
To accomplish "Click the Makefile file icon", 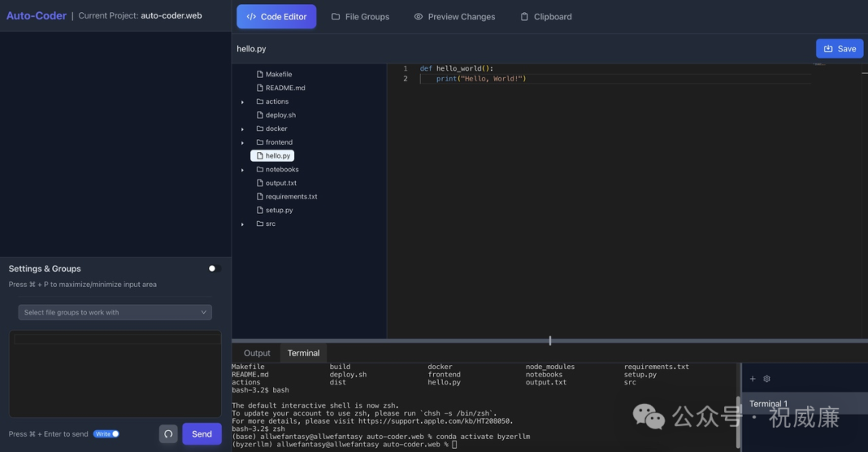I will tap(260, 74).
